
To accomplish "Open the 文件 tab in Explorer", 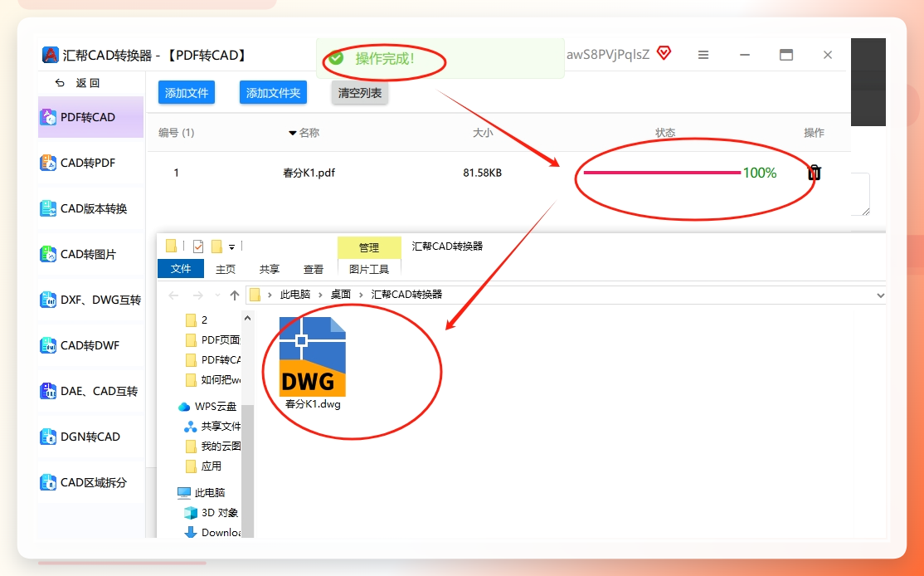I will click(x=181, y=269).
